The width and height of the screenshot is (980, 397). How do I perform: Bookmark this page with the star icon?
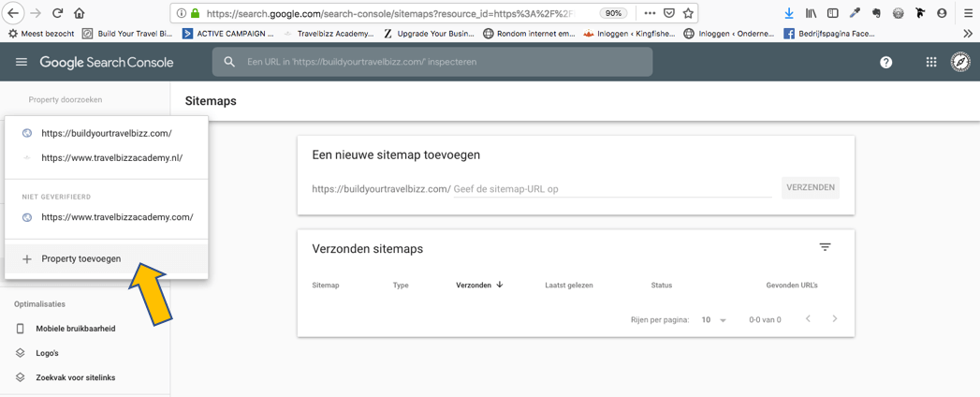point(688,12)
